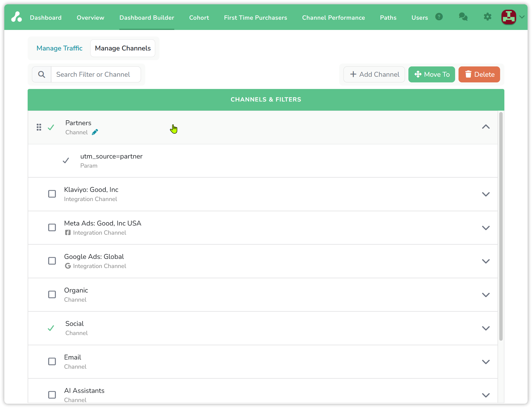Image resolution: width=532 pixels, height=408 pixels.
Task: Expand the Google Ads: Global row
Action: click(486, 261)
